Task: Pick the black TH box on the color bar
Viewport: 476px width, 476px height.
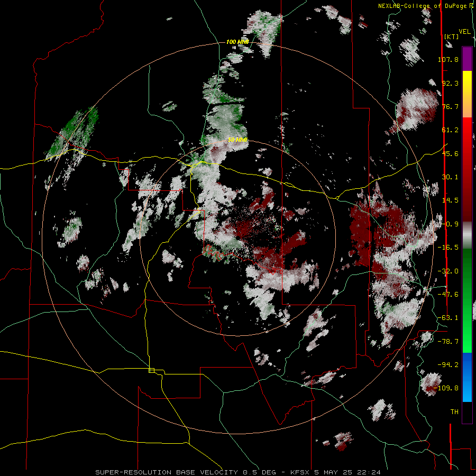Action: click(x=467, y=412)
